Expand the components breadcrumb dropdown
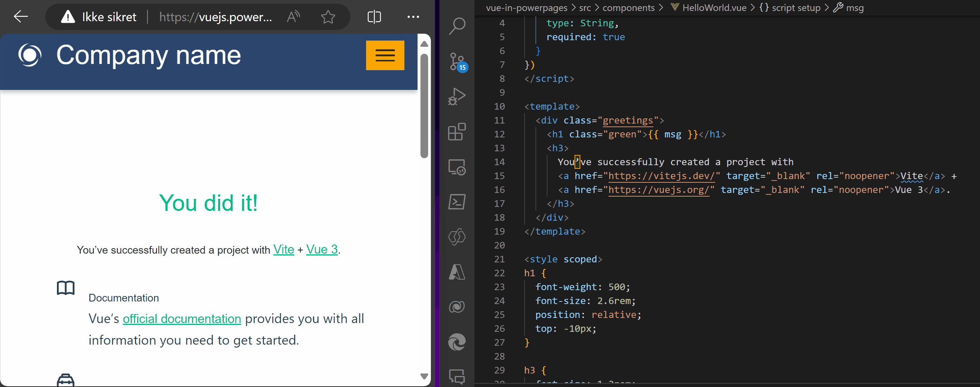This screenshot has width=980, height=387. [x=629, y=8]
